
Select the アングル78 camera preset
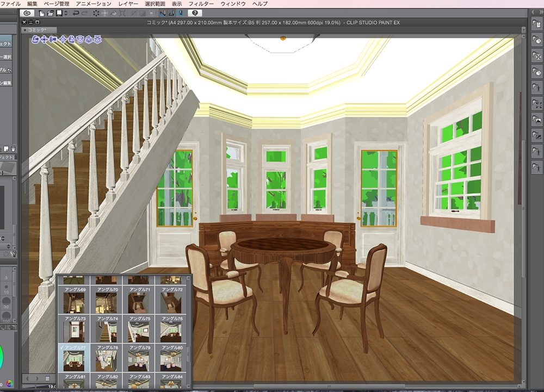click(106, 358)
